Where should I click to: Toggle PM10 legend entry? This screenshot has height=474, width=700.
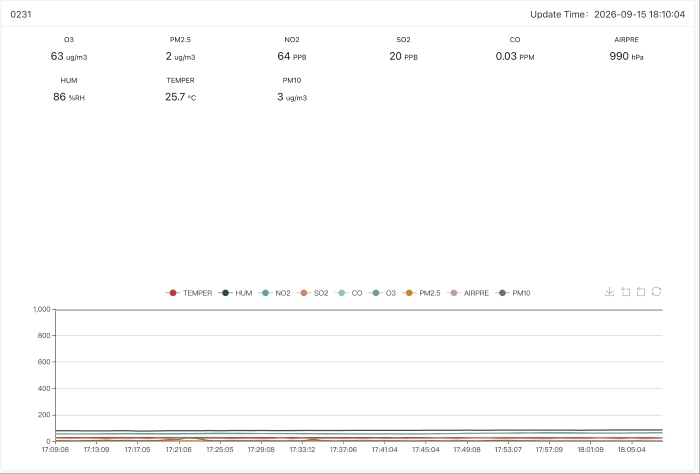click(x=513, y=293)
